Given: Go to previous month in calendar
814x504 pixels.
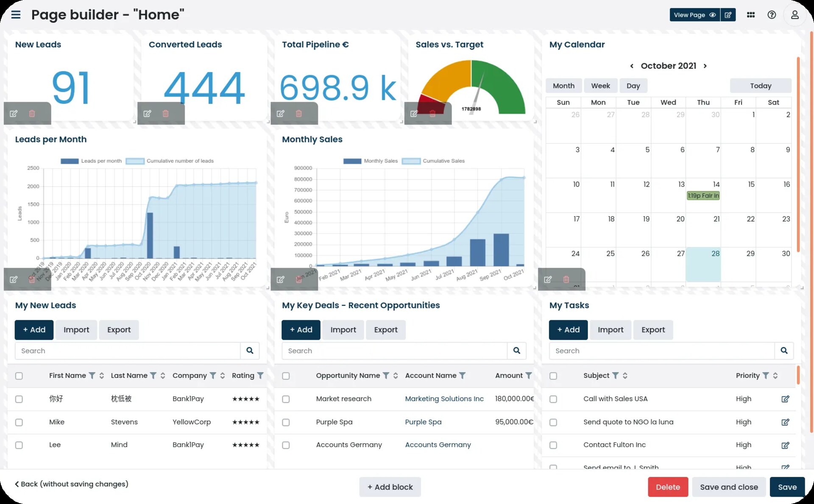Looking at the screenshot, I should 632,66.
